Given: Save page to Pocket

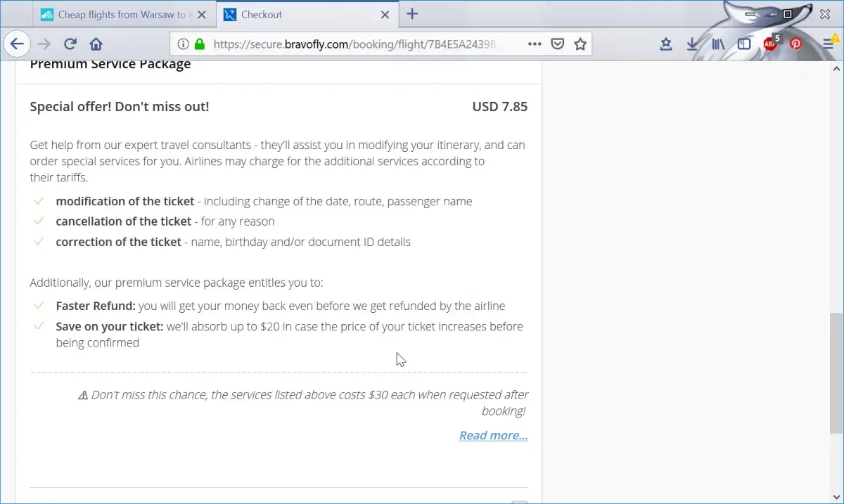Looking at the screenshot, I should tap(557, 44).
